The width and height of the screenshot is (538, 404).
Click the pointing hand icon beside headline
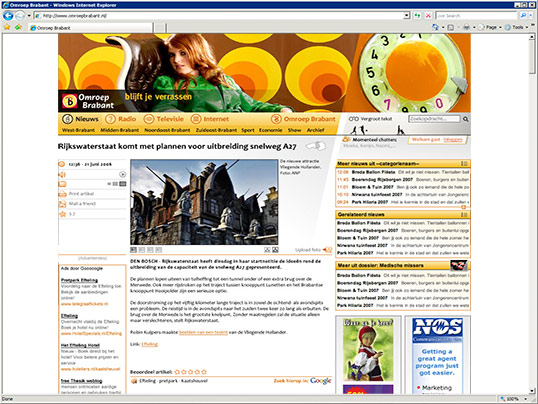point(316,146)
